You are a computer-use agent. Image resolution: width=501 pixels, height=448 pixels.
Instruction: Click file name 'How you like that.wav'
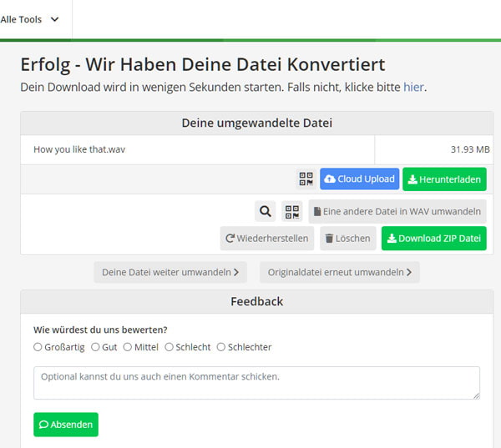pyautogui.click(x=79, y=149)
